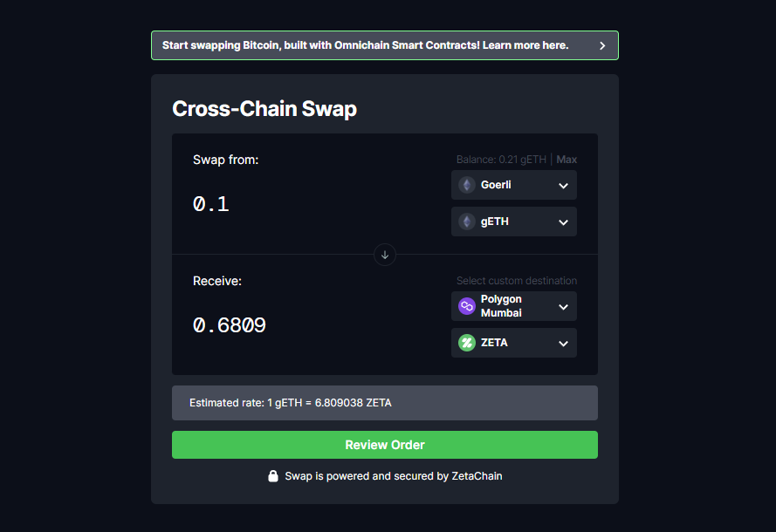Click the Cross-Chain Swap heading
Image resolution: width=776 pixels, height=532 pixels.
click(264, 109)
